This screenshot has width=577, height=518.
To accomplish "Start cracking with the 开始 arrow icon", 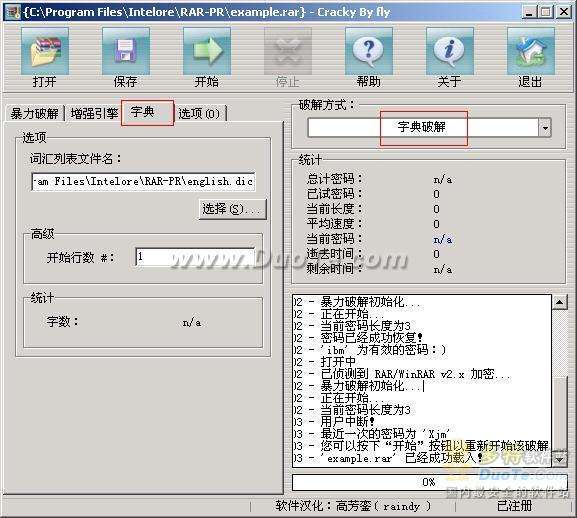I will pos(207,52).
